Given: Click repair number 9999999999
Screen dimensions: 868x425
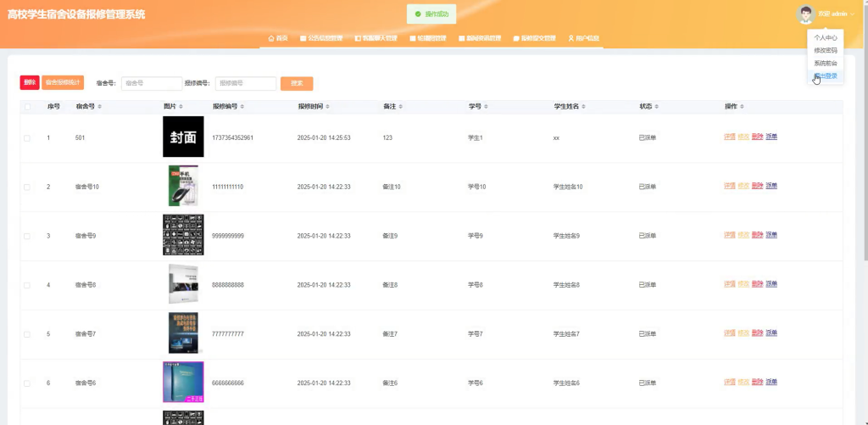Looking at the screenshot, I should tap(228, 236).
